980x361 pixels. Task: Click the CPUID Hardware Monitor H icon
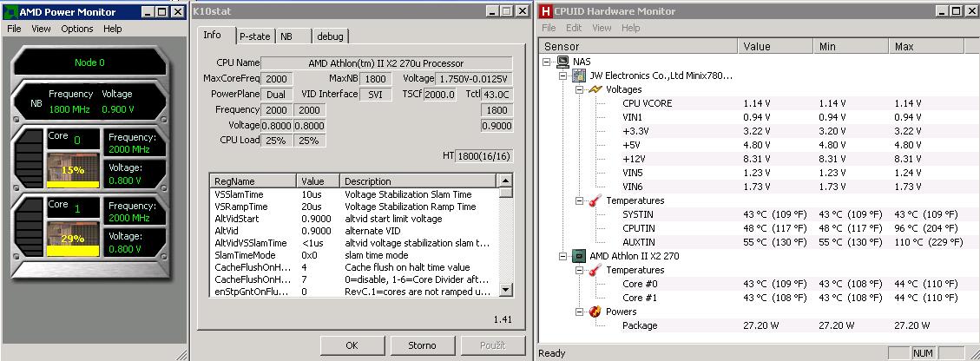click(546, 10)
